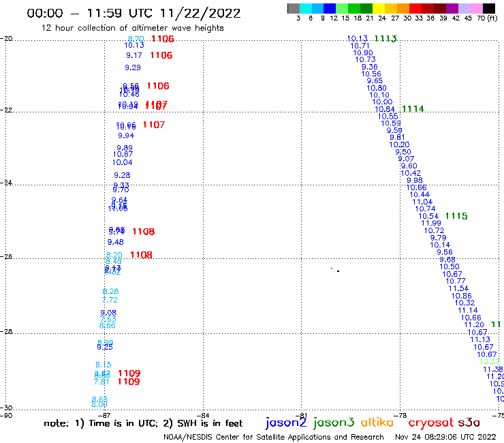Select the bright red legend swatch
Image resolution: width=504 pixels, height=443 pixels.
[415, 8]
